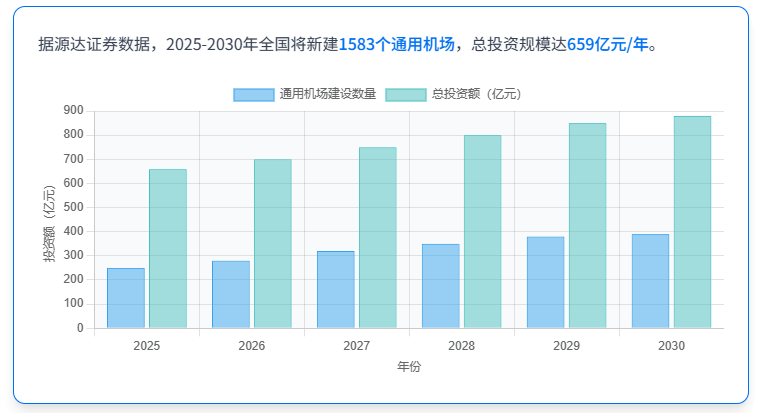Click the highlighted text 1583个通用机场
Image resolution: width=764 pixels, height=413 pixels.
(397, 44)
